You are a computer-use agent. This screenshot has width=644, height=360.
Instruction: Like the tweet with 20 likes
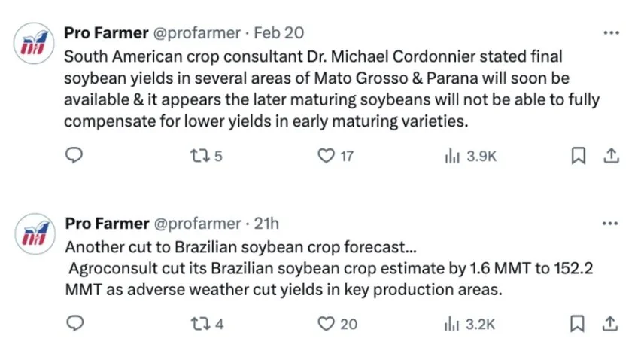337,324
